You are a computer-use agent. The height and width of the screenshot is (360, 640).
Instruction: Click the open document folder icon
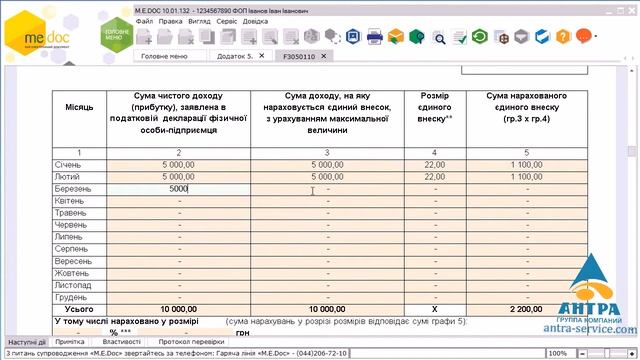point(165,37)
